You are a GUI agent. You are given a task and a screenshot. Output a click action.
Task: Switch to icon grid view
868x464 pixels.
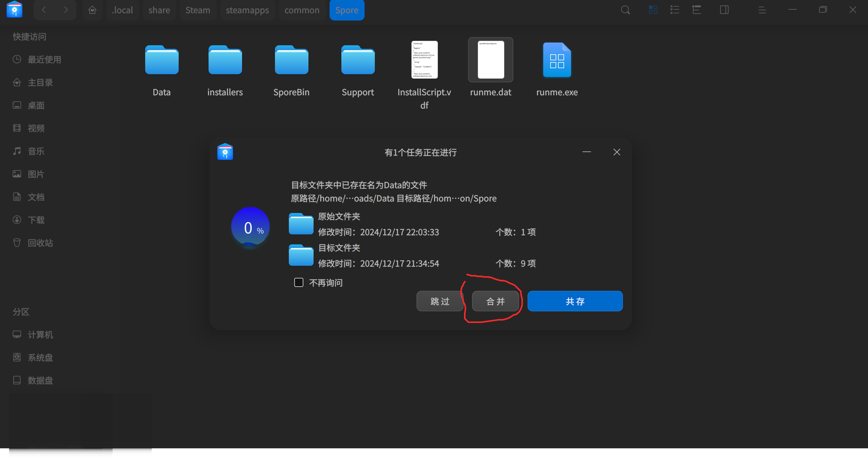[x=653, y=10]
